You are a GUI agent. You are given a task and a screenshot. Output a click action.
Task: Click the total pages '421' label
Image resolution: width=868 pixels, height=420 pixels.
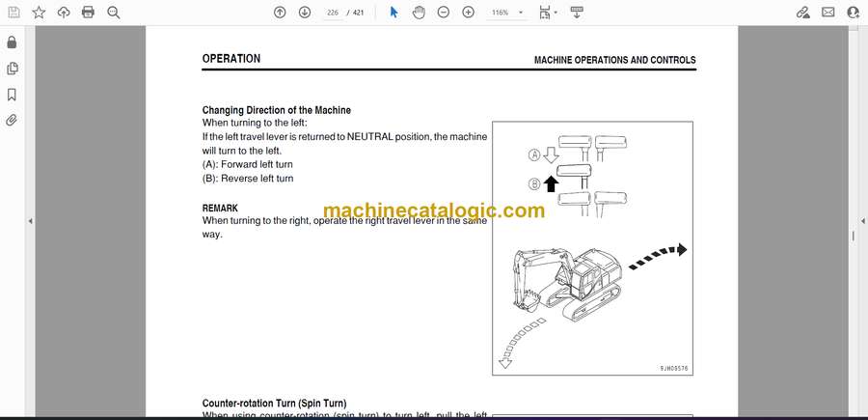[358, 13]
